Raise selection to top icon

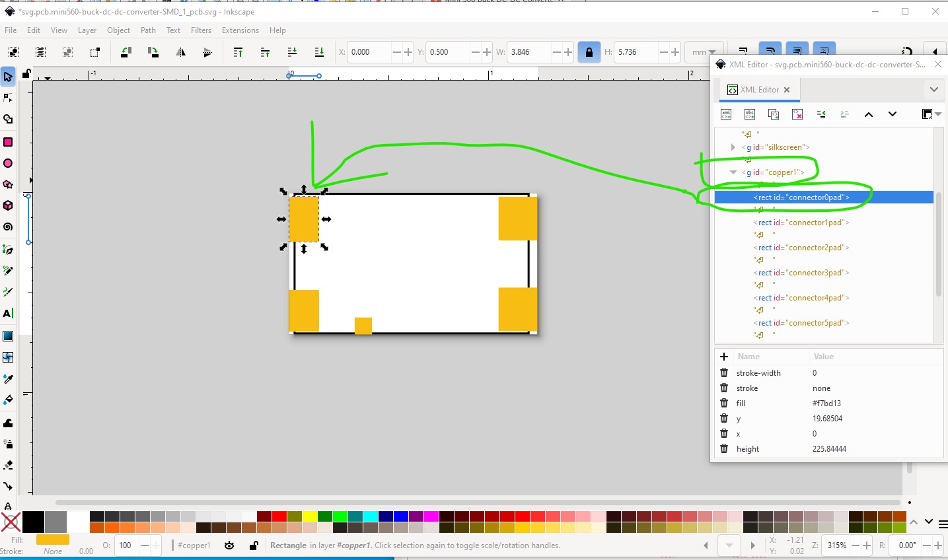(238, 52)
